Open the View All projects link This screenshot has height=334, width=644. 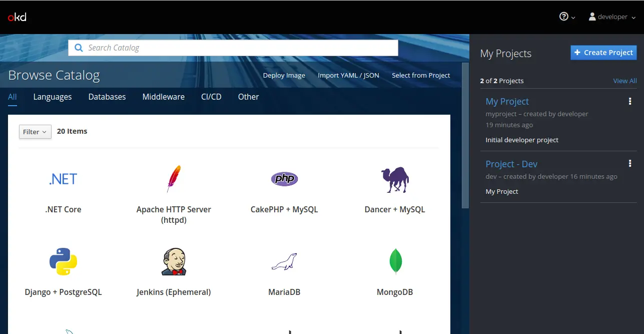624,81
